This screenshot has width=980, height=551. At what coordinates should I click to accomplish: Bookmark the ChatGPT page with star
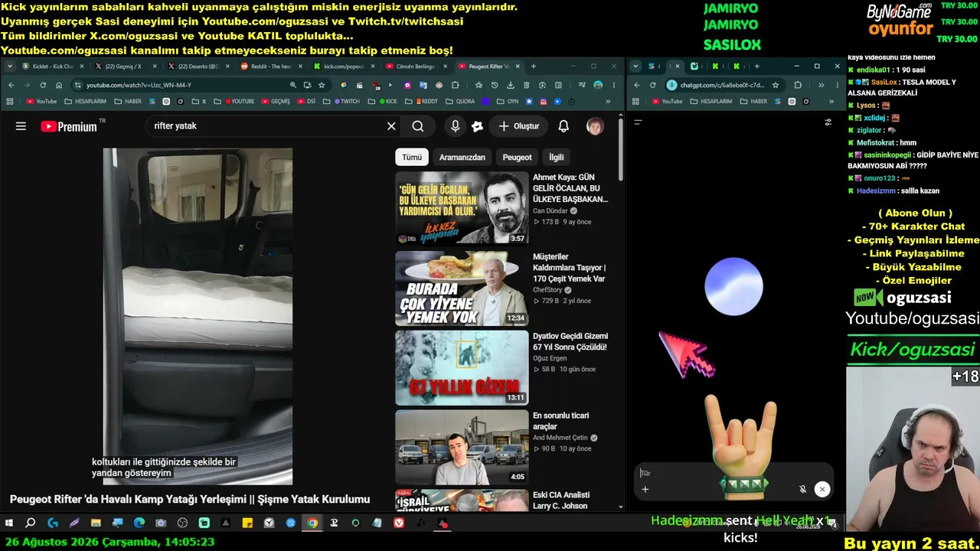(776, 85)
